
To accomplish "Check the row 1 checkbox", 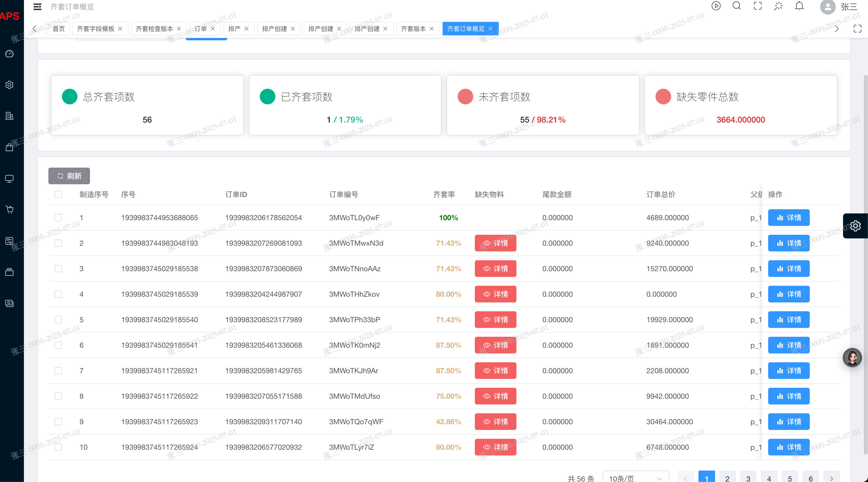I will point(58,218).
